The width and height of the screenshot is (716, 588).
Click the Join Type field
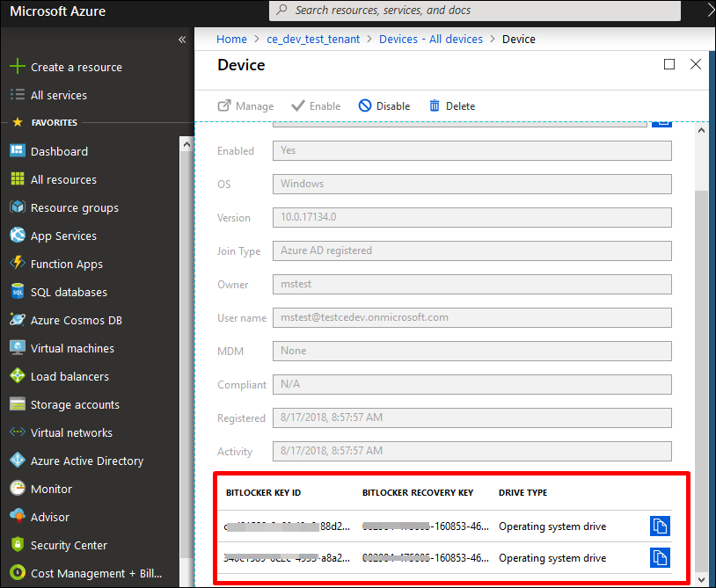coord(472,250)
